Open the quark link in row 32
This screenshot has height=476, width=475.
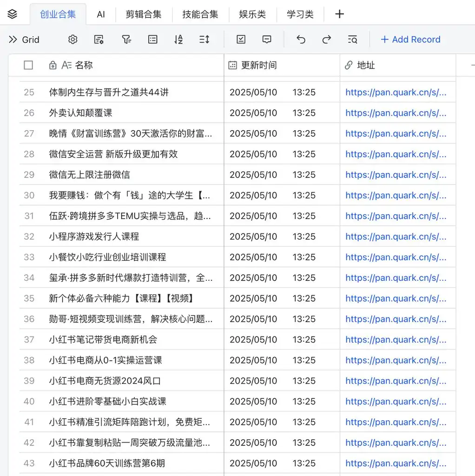pos(396,237)
